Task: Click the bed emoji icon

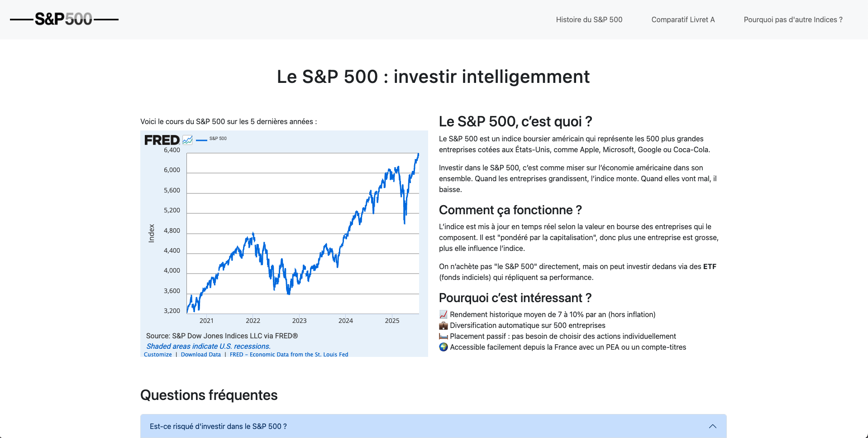Action: point(443,336)
